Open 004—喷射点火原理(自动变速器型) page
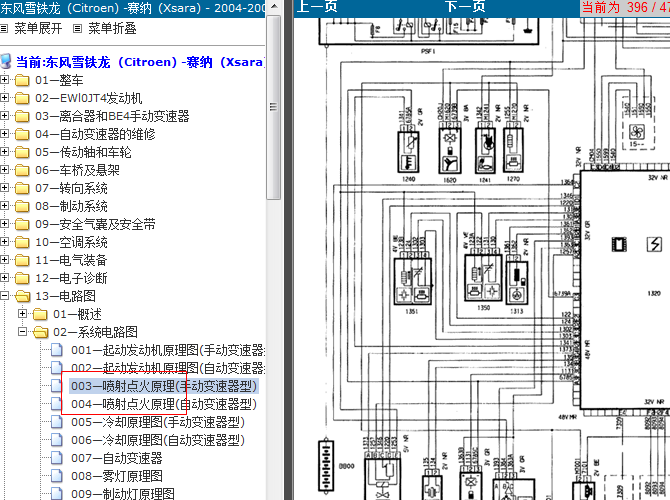 (164, 404)
